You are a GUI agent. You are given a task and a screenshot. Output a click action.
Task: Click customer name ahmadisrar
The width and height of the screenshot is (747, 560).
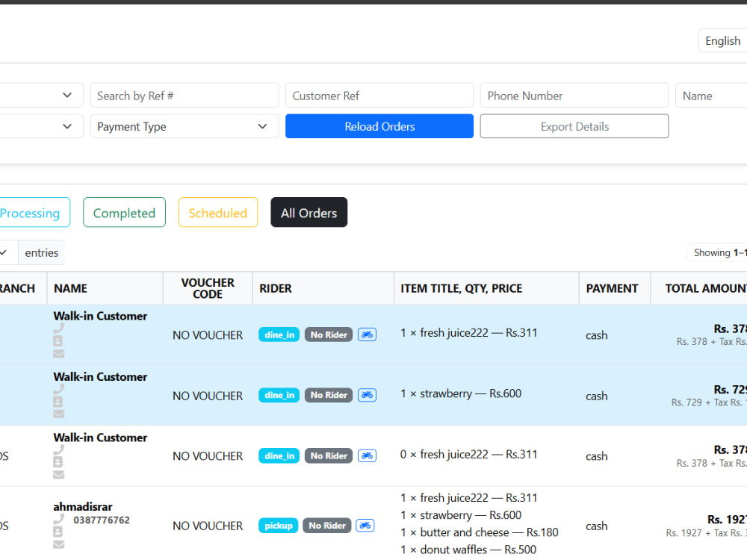83,507
